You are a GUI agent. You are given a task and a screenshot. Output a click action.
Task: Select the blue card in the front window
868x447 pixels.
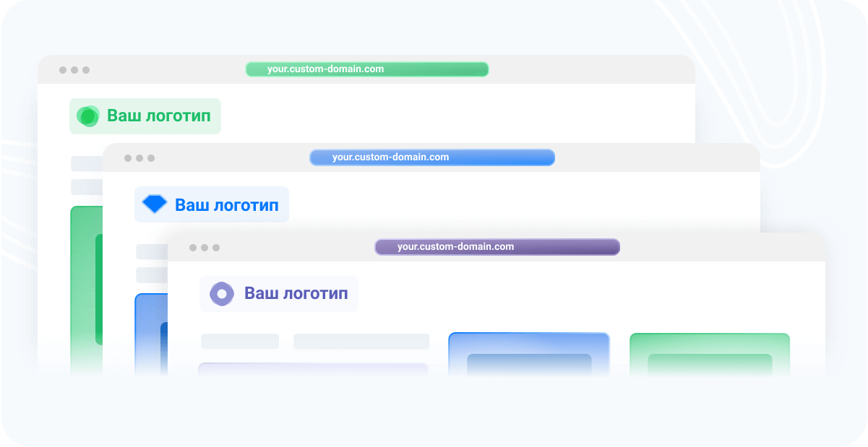[x=528, y=354]
